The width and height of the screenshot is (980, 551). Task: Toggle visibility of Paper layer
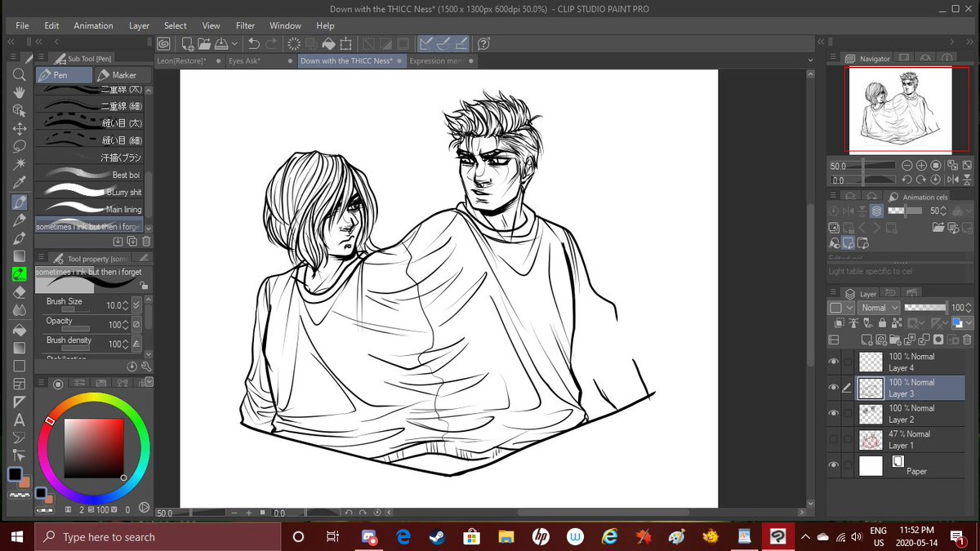click(834, 465)
